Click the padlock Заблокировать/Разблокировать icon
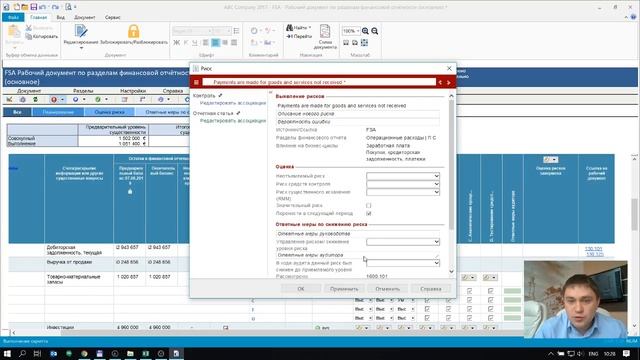This screenshot has width=640, height=360. pyautogui.click(x=133, y=31)
